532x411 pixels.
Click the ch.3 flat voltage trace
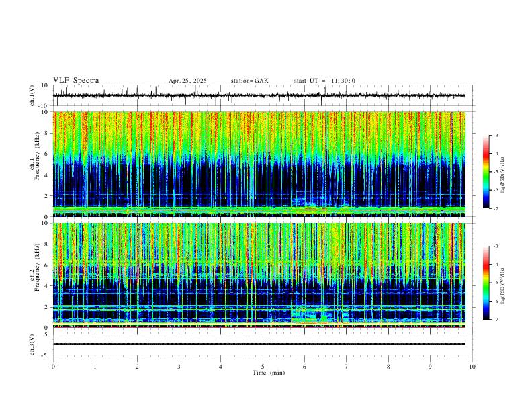tap(259, 344)
